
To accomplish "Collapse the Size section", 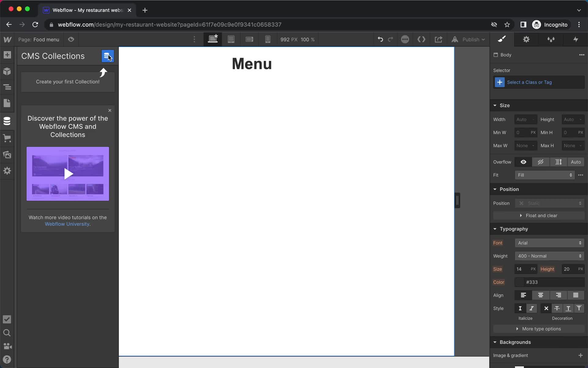I will pyautogui.click(x=495, y=105).
